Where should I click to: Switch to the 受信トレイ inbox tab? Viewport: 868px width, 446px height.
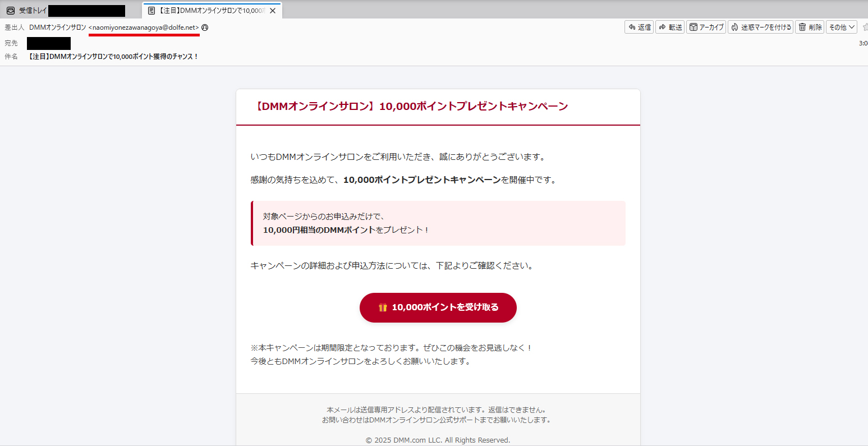pos(33,11)
